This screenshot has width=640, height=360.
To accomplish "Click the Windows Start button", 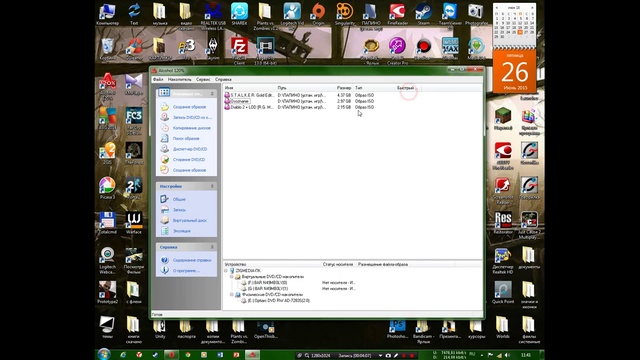I will coord(104,354).
